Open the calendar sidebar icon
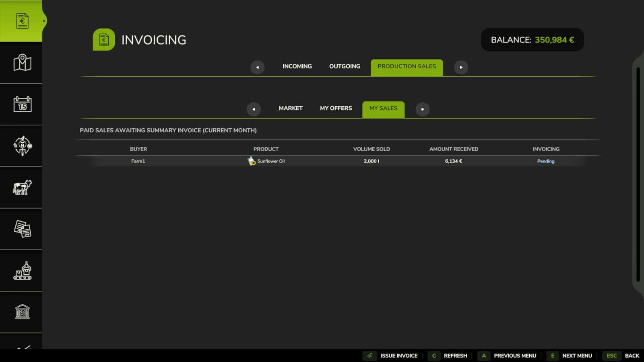 22,104
